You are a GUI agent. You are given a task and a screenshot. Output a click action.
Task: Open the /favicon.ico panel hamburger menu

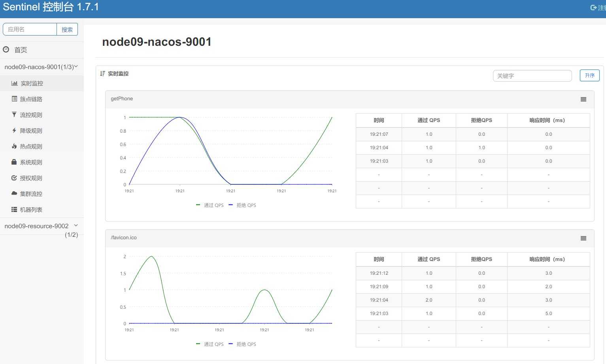coord(583,238)
